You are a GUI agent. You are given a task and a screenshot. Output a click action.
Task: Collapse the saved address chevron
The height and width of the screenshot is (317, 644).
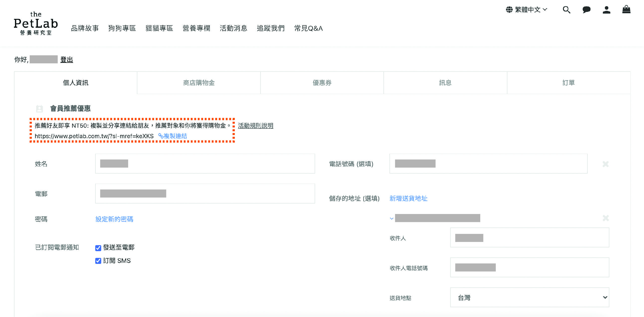[x=391, y=218]
